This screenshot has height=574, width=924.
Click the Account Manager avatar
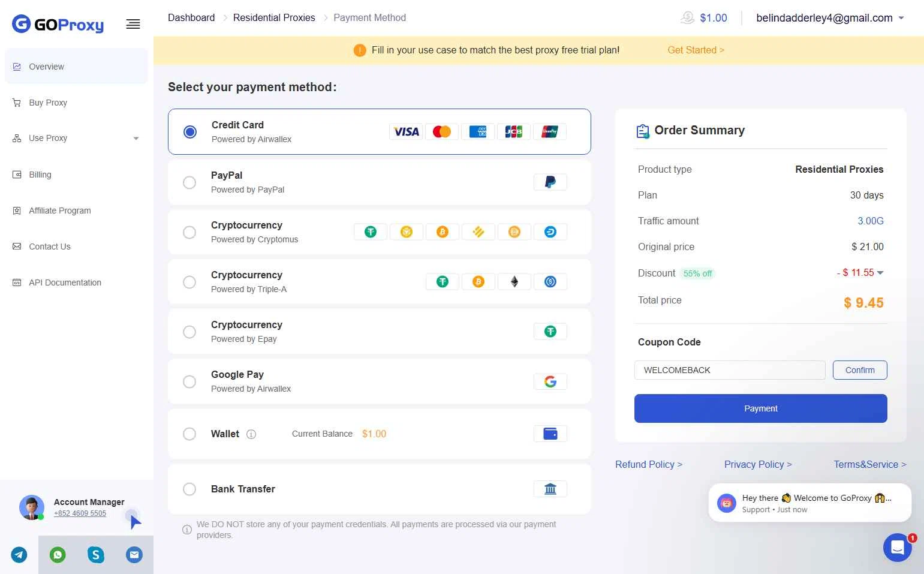32,507
